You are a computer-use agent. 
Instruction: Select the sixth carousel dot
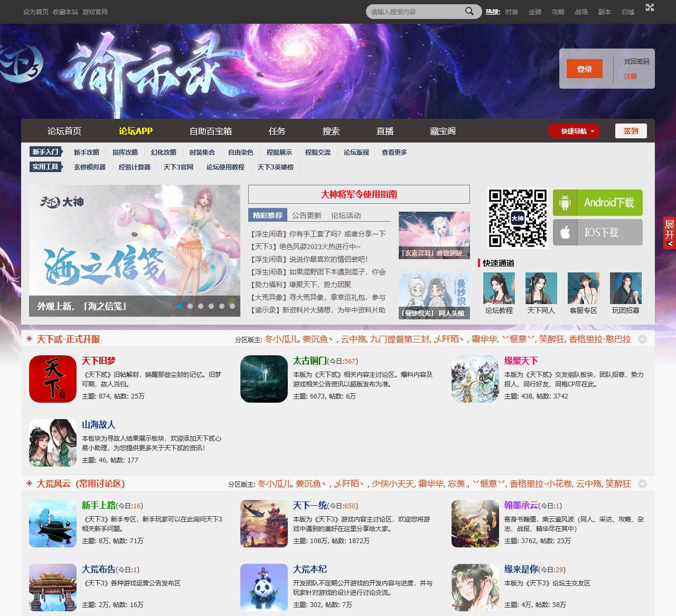click(232, 306)
